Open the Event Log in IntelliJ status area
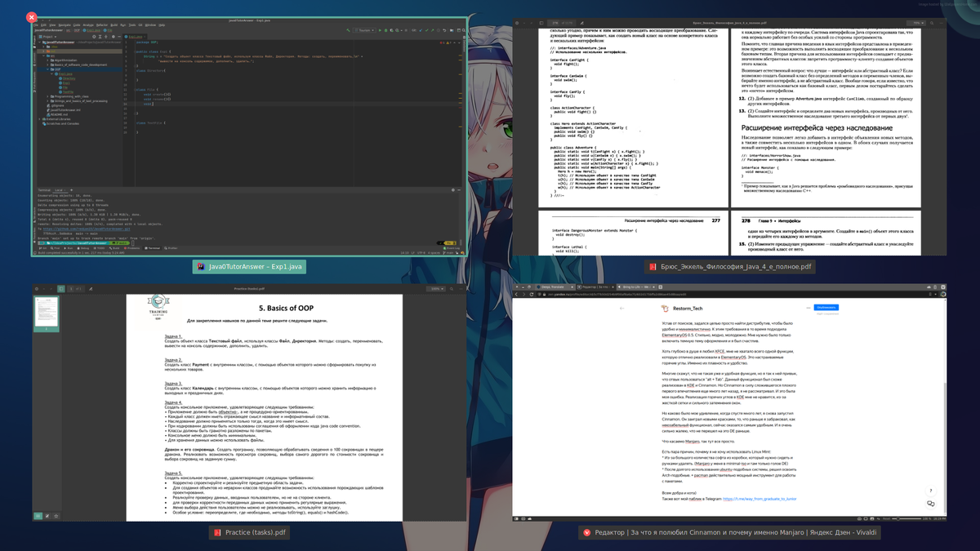 point(452,248)
